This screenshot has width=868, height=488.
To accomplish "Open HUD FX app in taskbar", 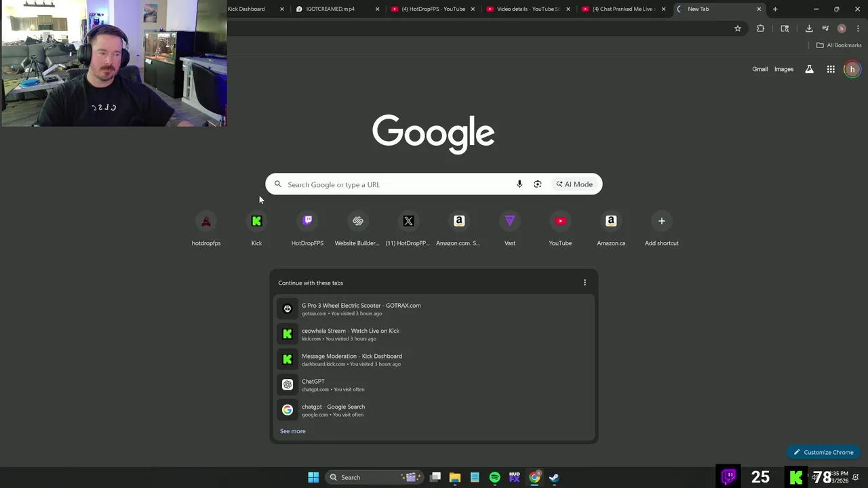I will point(515,477).
